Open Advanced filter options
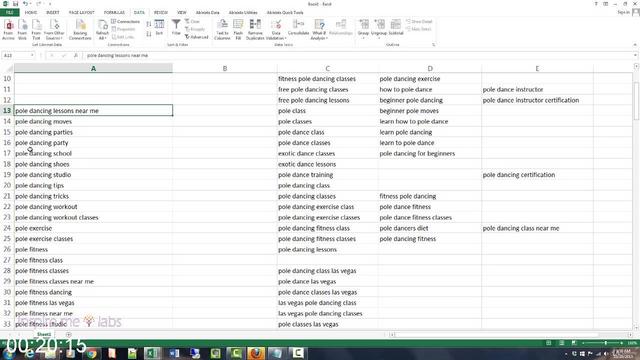Viewport: 640px width, 360px height. (196, 37)
